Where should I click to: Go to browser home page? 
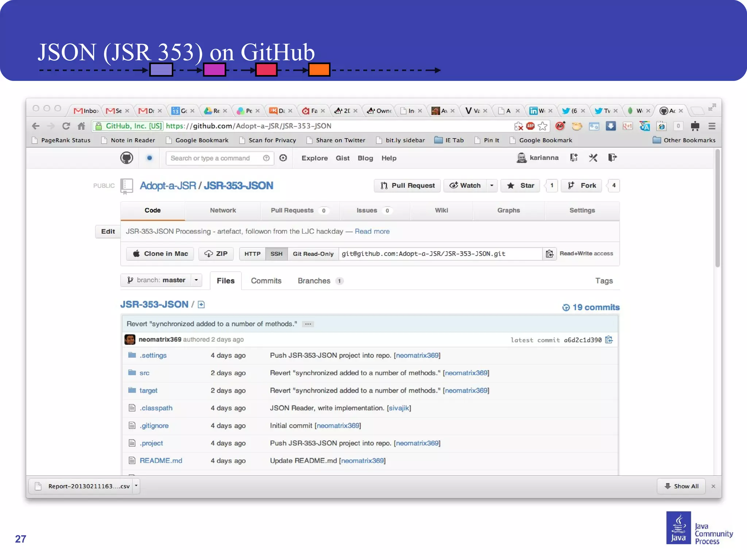(x=81, y=126)
